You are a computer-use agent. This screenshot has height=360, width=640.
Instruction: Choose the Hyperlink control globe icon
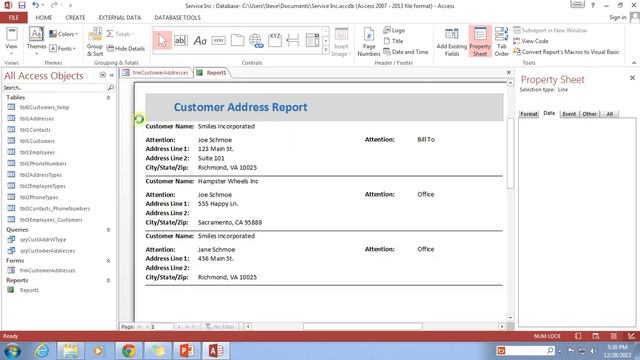256,40
